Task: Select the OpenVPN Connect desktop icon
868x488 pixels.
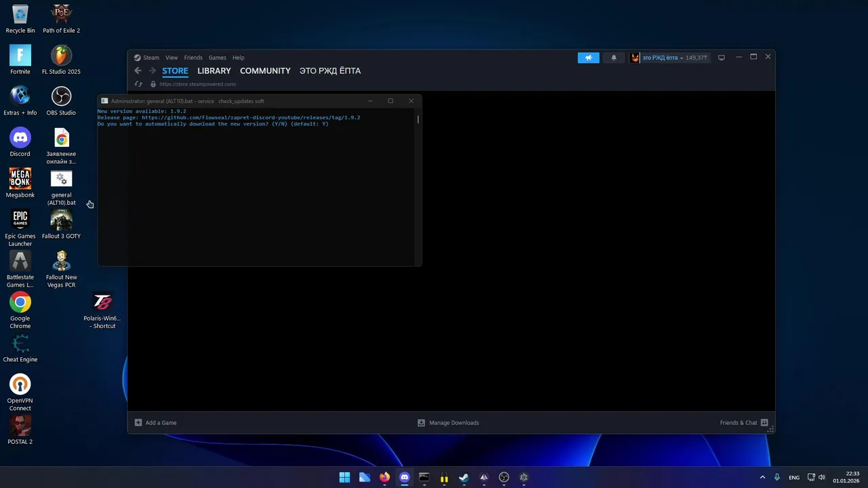Action: pos(20,393)
